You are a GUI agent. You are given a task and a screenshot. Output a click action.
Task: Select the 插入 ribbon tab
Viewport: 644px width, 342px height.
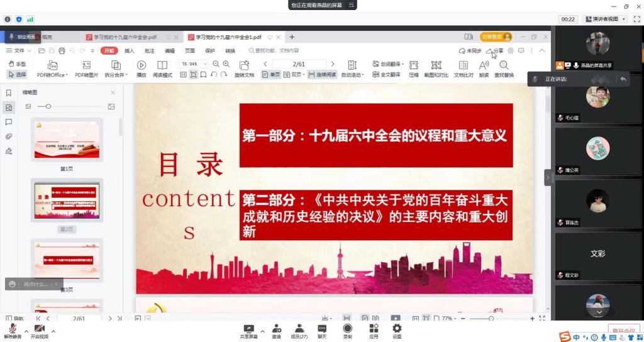130,50
